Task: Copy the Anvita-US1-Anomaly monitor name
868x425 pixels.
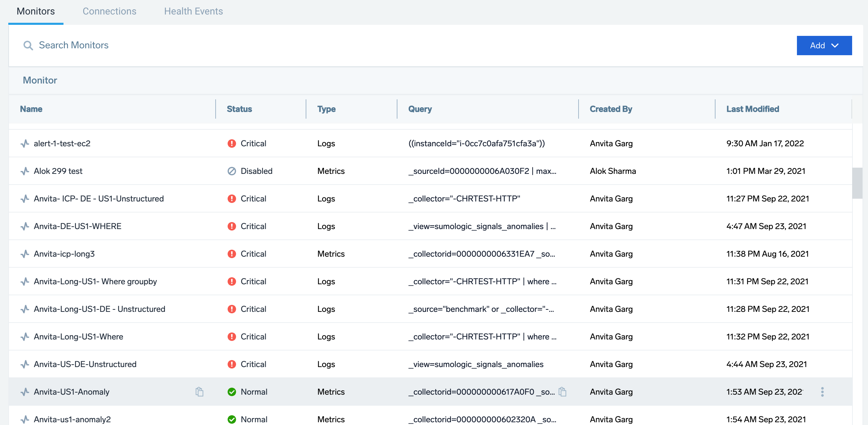Action: coord(199,392)
